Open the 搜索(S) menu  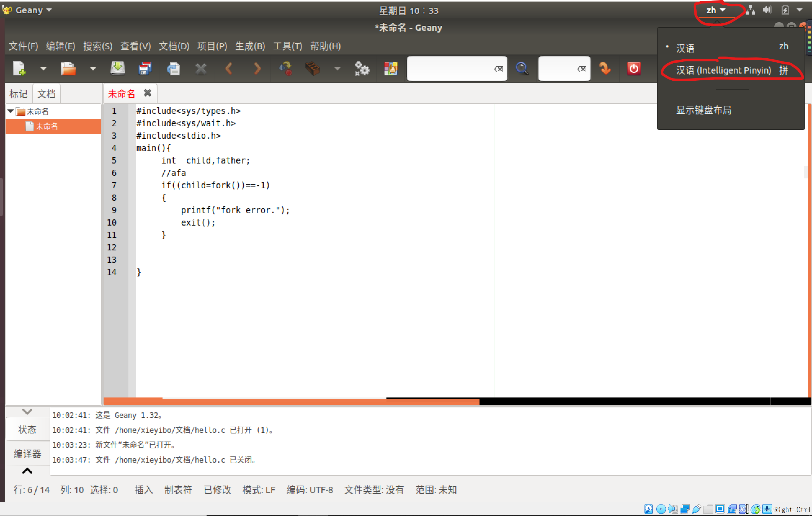[98, 46]
